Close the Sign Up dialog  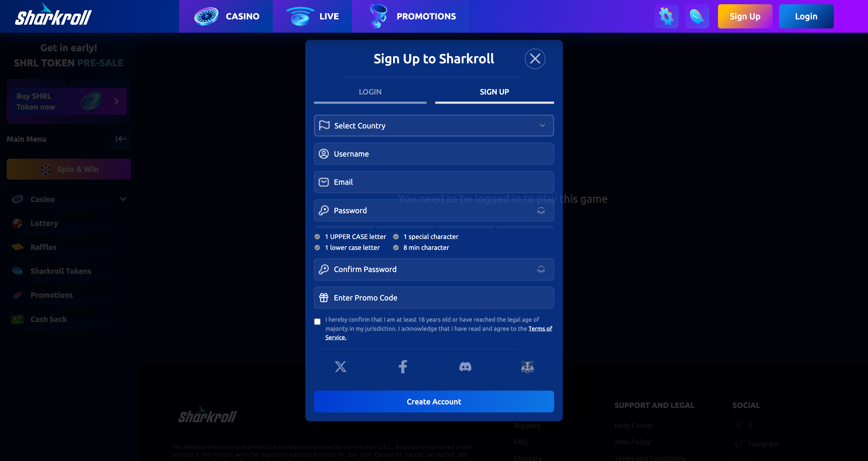tap(535, 59)
